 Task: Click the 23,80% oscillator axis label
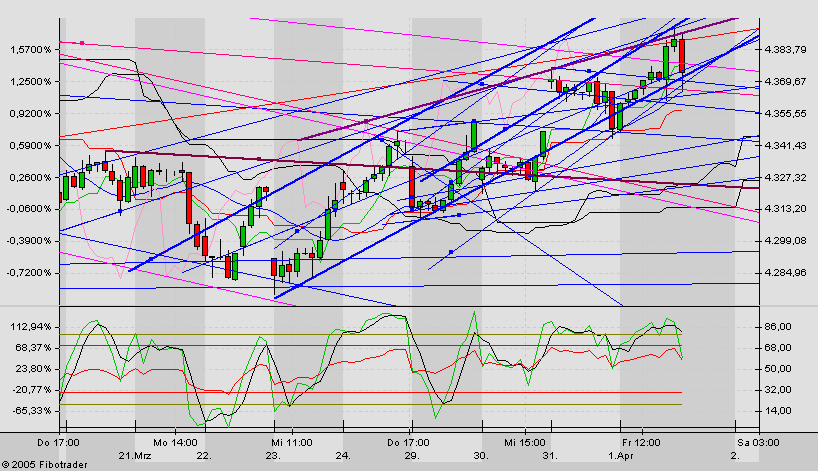[x=32, y=369]
